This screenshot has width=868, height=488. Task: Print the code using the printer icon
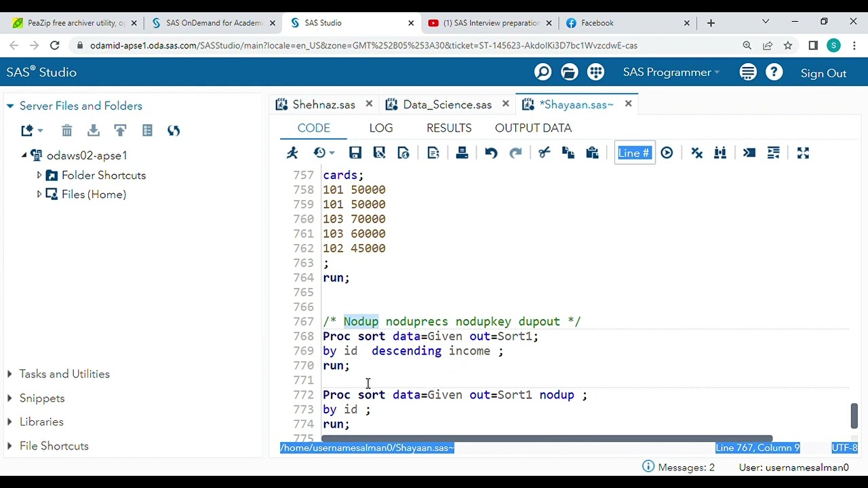pyautogui.click(x=462, y=153)
